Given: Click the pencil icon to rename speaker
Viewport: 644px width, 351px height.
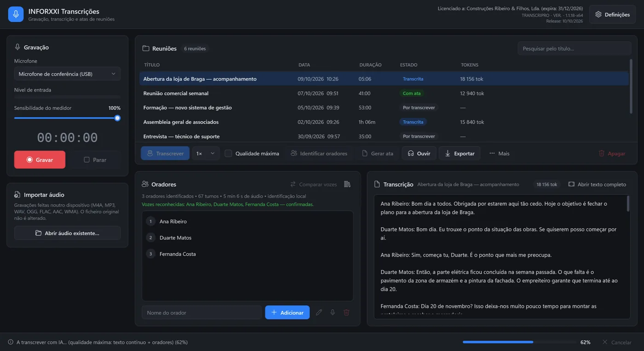Looking at the screenshot, I should pos(319,312).
